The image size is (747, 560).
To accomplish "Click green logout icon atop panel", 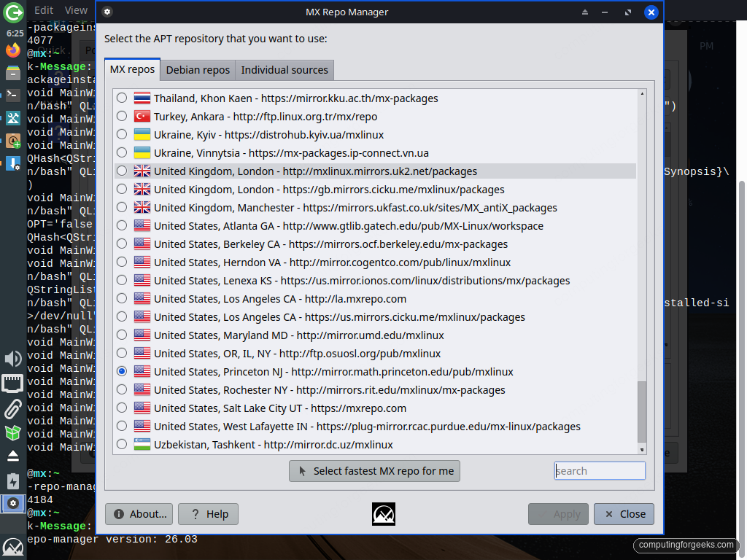I will coord(13,12).
